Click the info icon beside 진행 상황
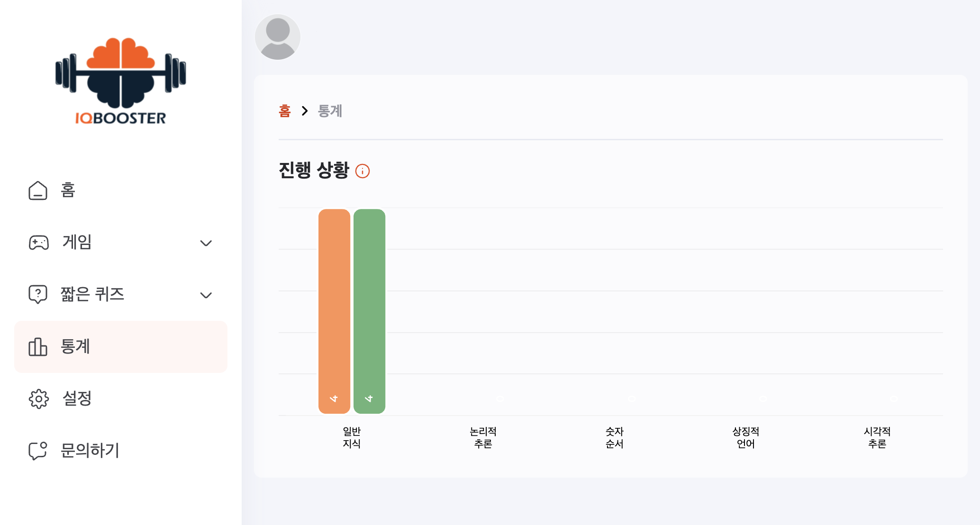Screen dimensions: 980x525 (363, 171)
